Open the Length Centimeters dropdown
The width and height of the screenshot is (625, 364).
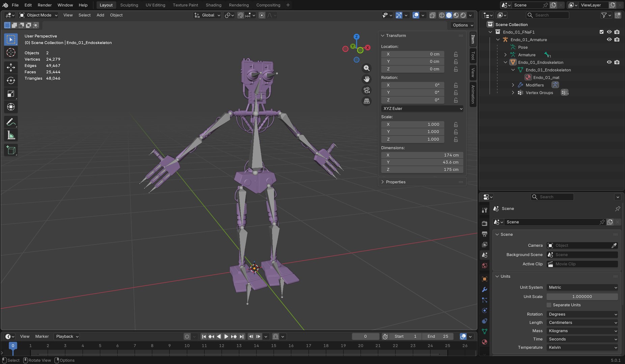[582, 323]
